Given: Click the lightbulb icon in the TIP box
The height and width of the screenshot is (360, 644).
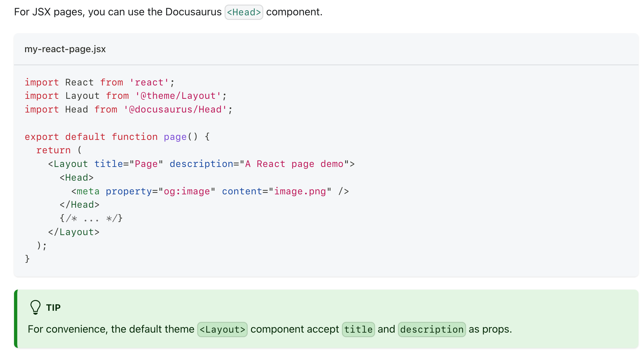Looking at the screenshot, I should point(35,307).
